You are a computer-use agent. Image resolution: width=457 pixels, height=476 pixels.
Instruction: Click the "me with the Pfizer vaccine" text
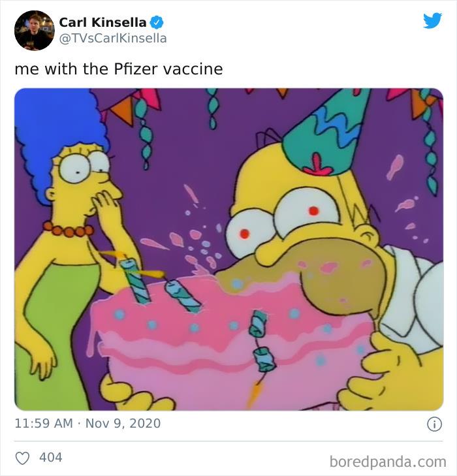click(x=118, y=69)
